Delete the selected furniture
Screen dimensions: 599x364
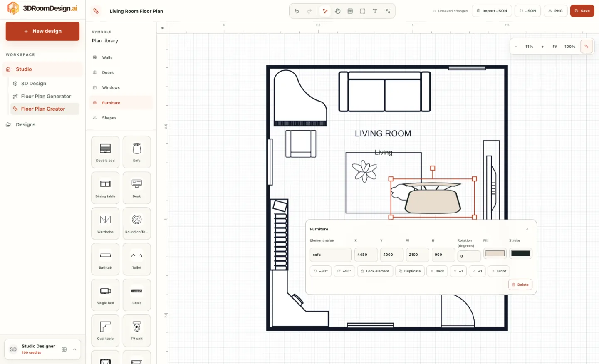coord(520,285)
